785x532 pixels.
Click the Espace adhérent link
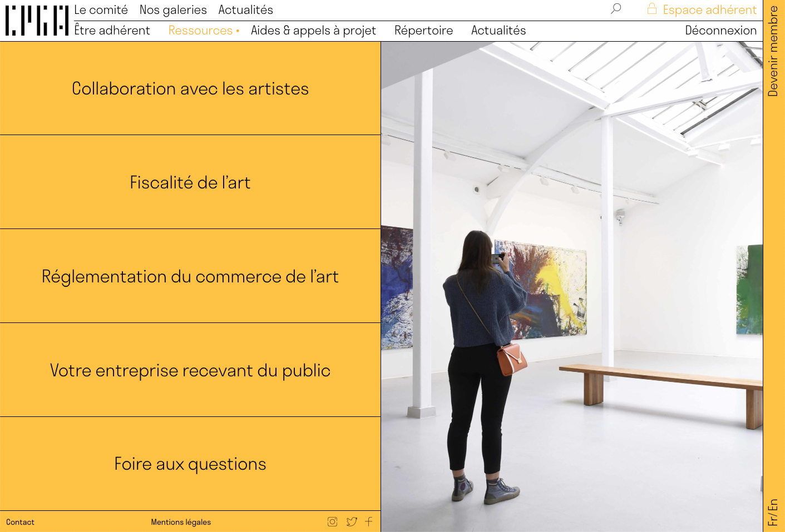coord(709,10)
